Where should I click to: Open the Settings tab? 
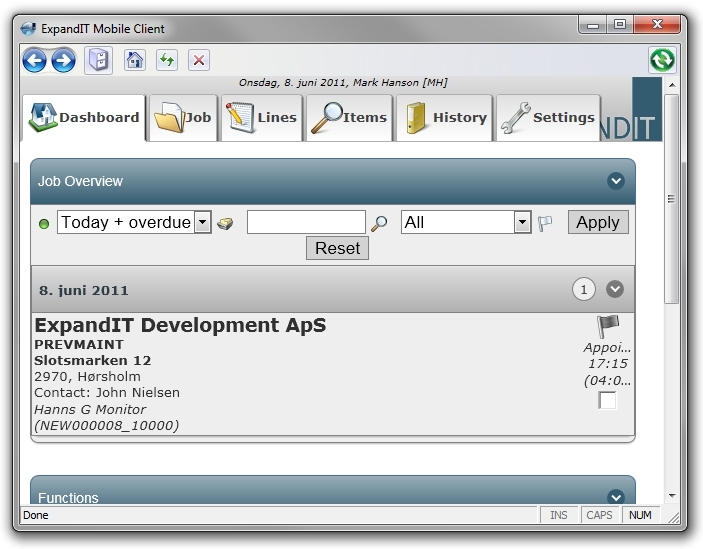click(x=548, y=118)
